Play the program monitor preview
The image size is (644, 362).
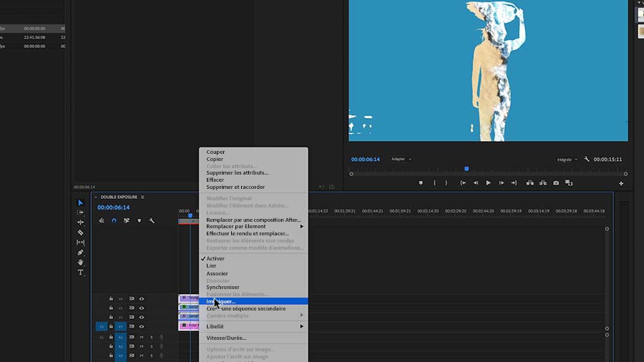tap(488, 183)
